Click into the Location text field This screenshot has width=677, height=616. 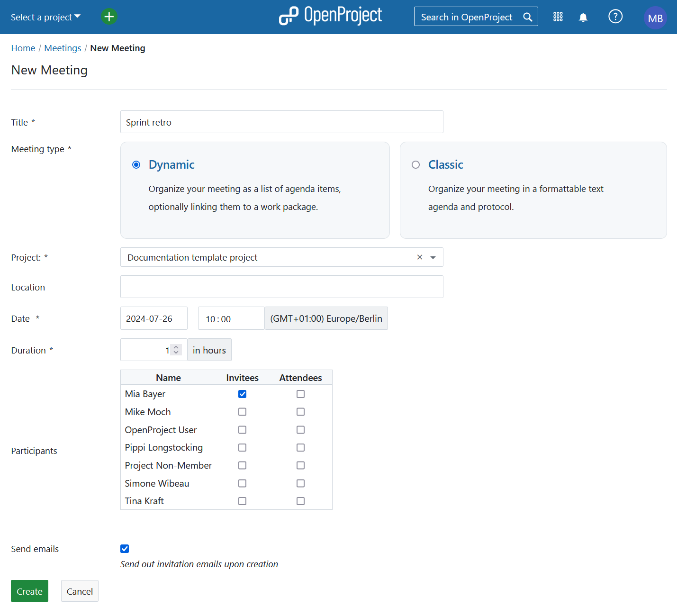(281, 287)
